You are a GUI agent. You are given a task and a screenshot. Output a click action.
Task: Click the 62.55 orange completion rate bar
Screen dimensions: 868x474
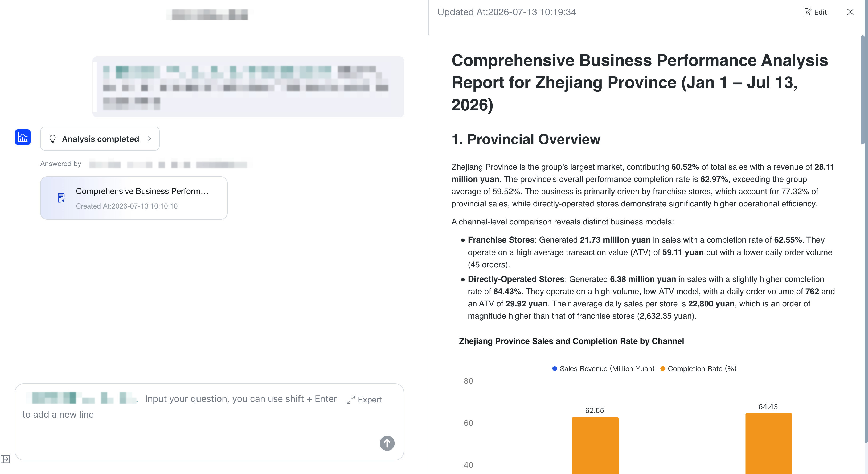595,445
